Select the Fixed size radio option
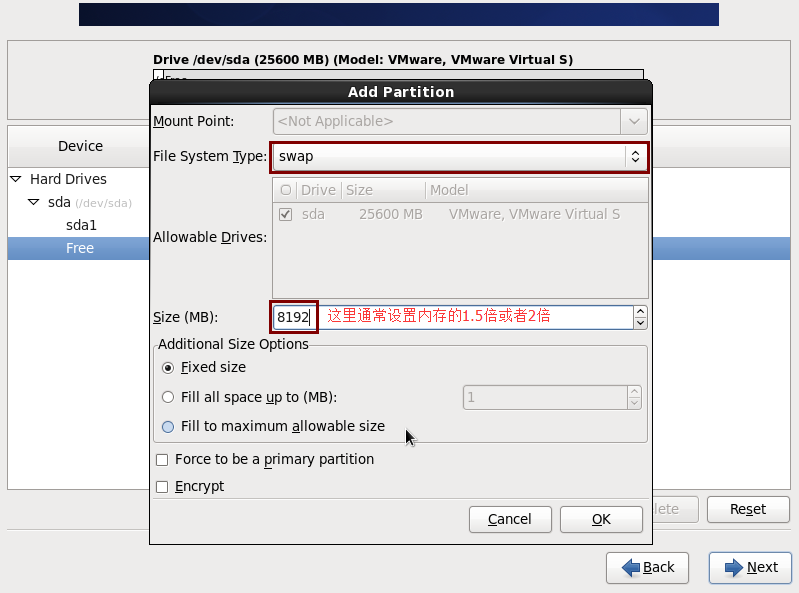Viewport: 799px width, 593px height. click(x=168, y=368)
